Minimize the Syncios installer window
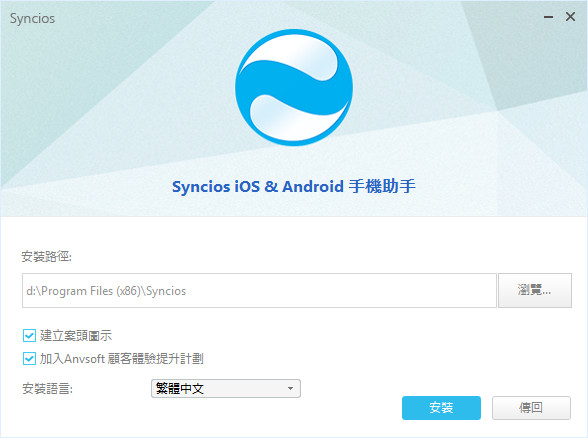This screenshot has width=588, height=438. click(549, 17)
